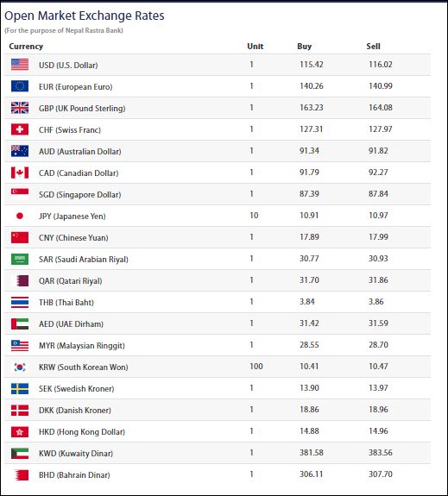Select the UK flag icon

20,108
